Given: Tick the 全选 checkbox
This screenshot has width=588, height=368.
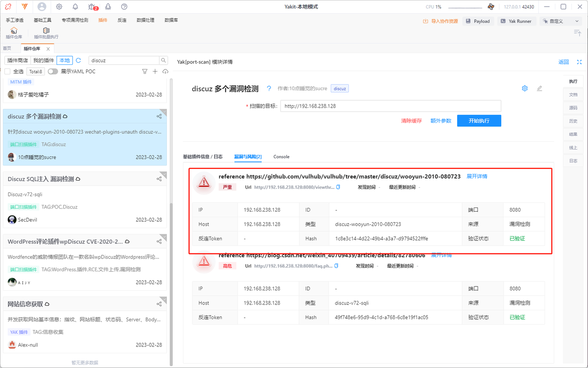Looking at the screenshot, I should (x=7, y=71).
